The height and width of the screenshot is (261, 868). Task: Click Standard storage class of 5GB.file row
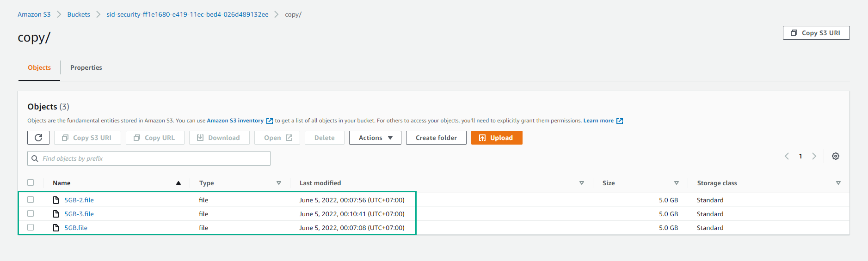coord(710,228)
